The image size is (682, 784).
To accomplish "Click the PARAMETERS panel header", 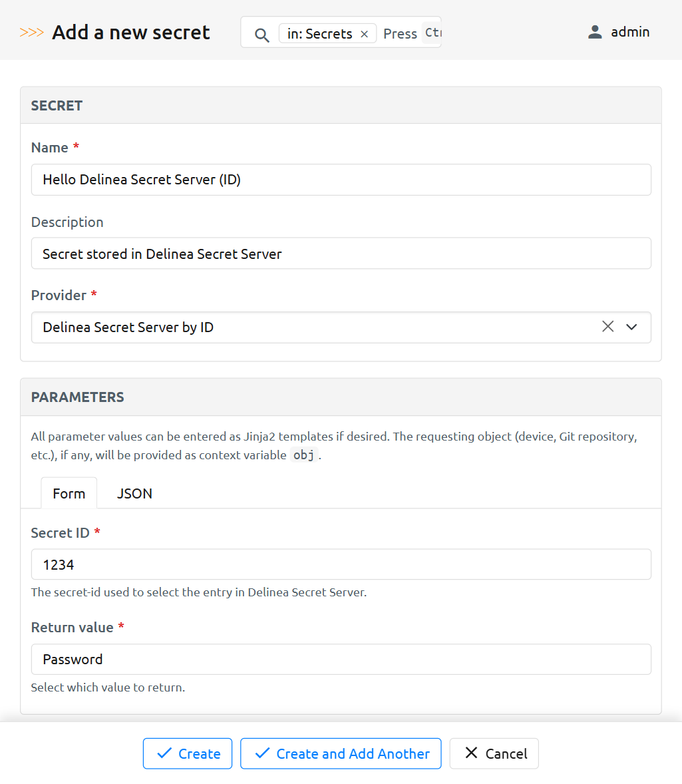I will [341, 397].
